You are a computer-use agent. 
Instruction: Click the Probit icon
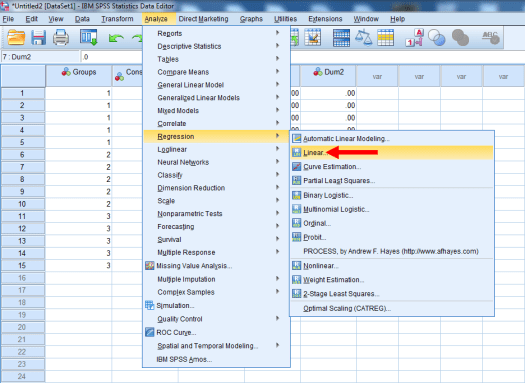click(x=296, y=237)
